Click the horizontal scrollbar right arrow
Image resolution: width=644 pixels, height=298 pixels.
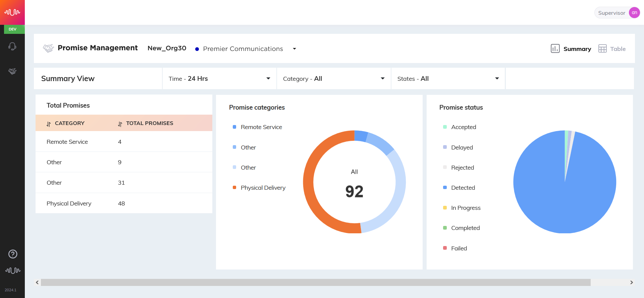click(x=631, y=283)
